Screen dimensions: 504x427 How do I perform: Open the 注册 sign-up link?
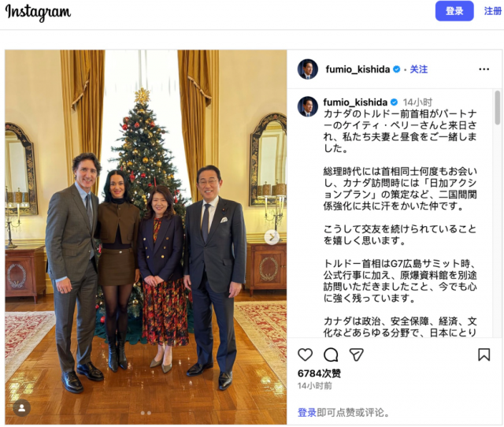(x=493, y=11)
